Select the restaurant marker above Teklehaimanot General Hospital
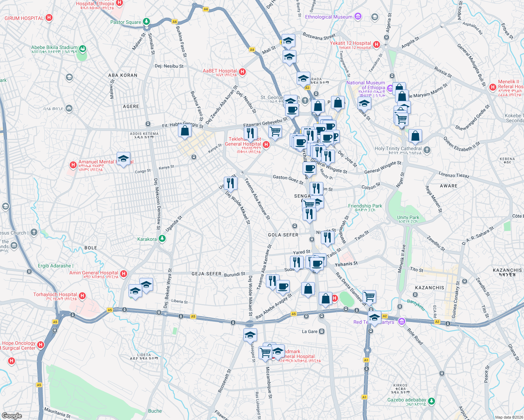The width and height of the screenshot is (524, 420). click(x=250, y=133)
